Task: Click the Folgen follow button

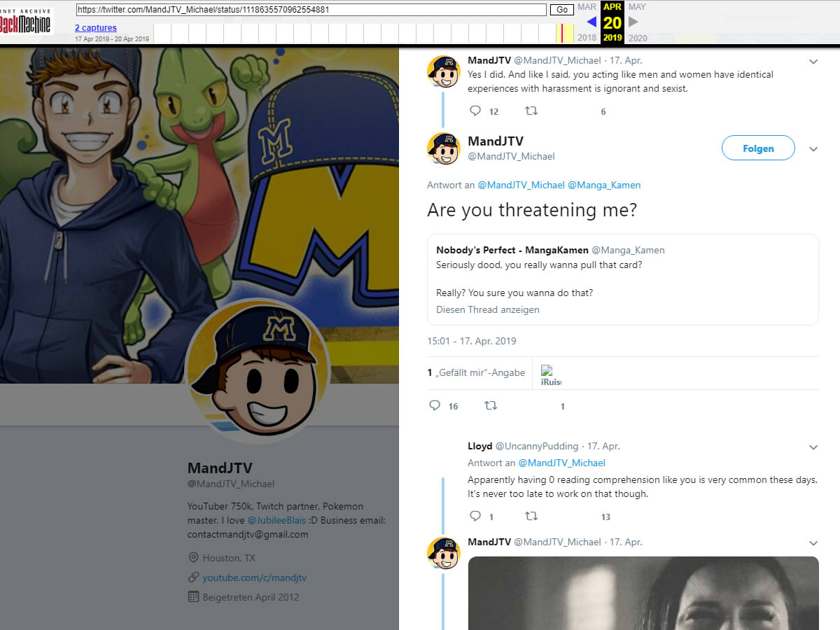Action: coord(758,148)
